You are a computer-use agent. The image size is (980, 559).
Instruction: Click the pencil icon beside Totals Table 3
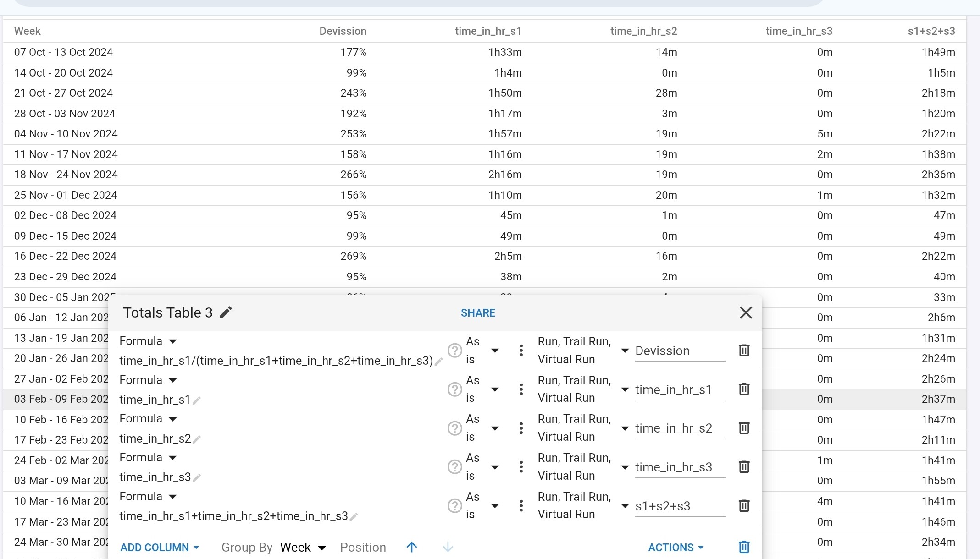226,312
